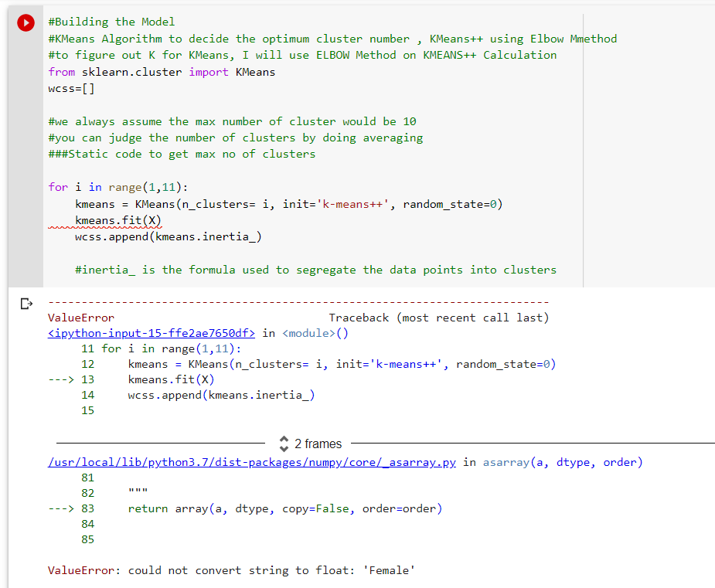Open the ipython-input-15 traceback link

(x=151, y=331)
